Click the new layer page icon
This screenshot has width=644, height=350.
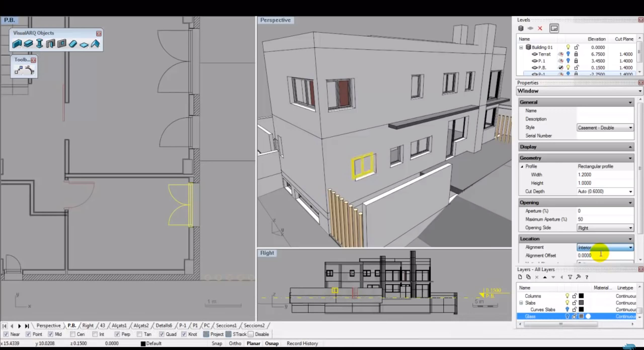pyautogui.click(x=520, y=277)
